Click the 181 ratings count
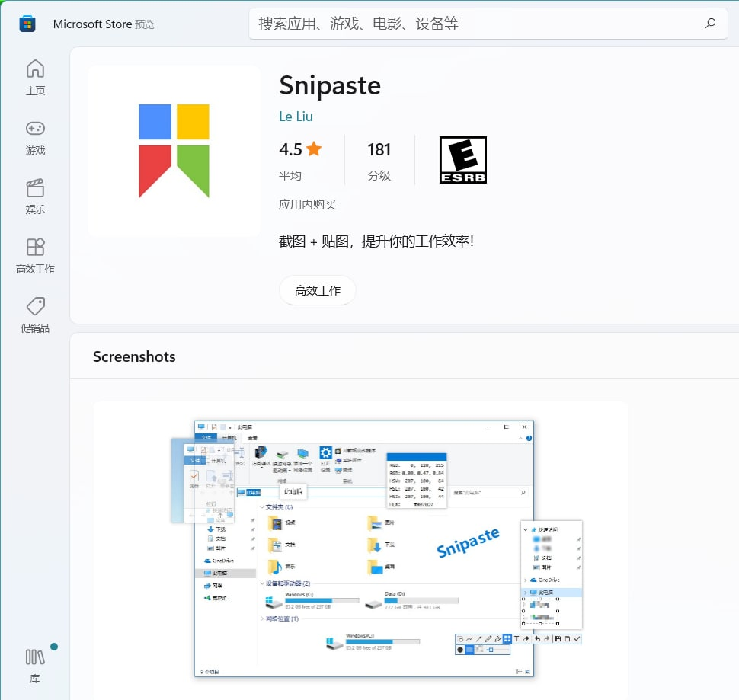Screen dimensions: 739x700 coord(379,150)
